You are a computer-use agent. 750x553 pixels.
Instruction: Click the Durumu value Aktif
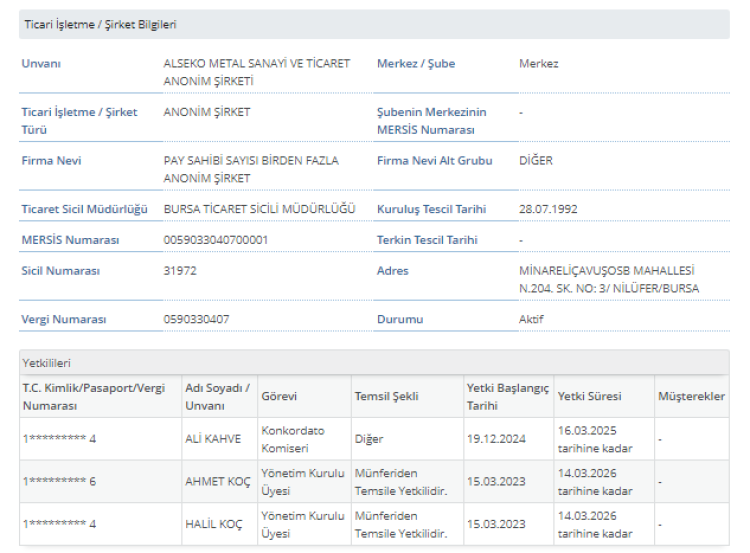531,320
